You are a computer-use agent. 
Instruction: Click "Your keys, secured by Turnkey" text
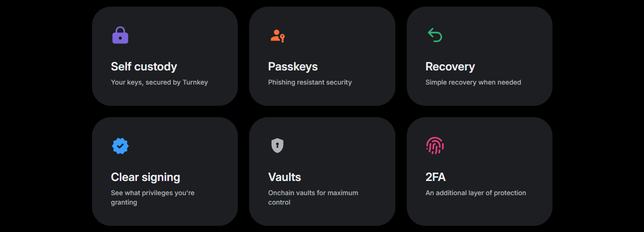(x=159, y=82)
